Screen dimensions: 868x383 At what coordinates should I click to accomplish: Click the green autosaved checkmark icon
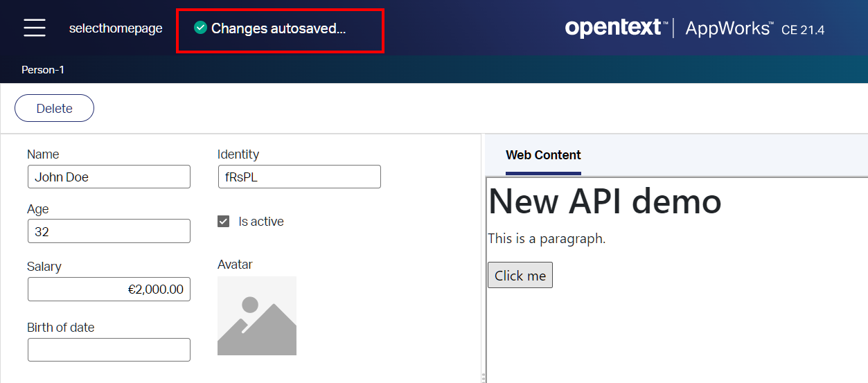(201, 28)
